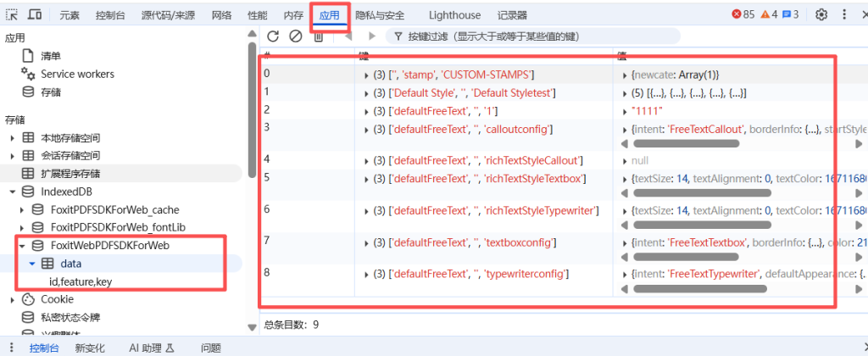Open the three-dot DevTools menu

pos(849,14)
